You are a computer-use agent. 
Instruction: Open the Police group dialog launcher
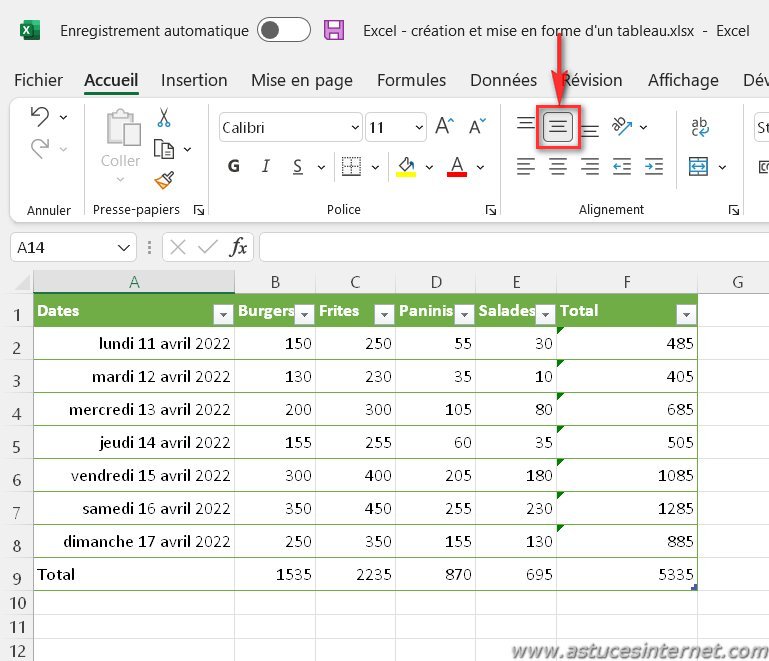pos(490,210)
